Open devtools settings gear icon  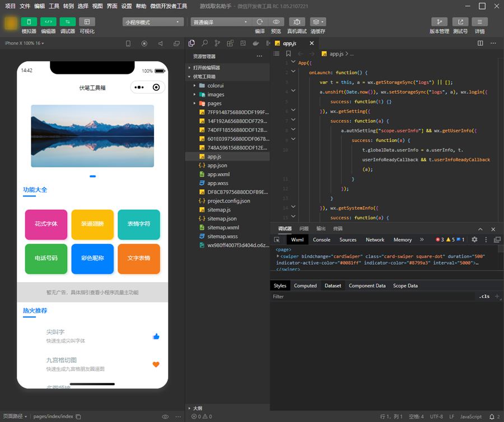coord(474,240)
